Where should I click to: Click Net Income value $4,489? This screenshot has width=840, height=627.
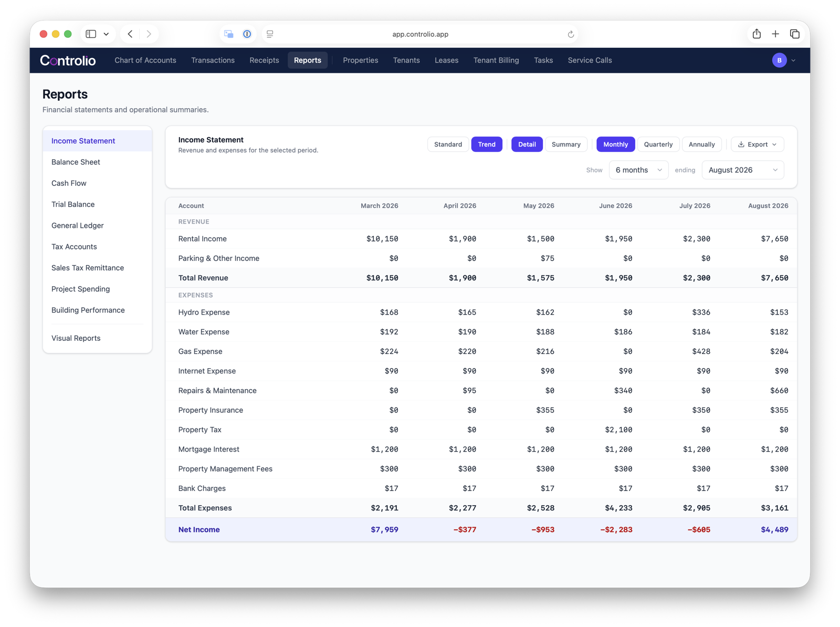(774, 530)
